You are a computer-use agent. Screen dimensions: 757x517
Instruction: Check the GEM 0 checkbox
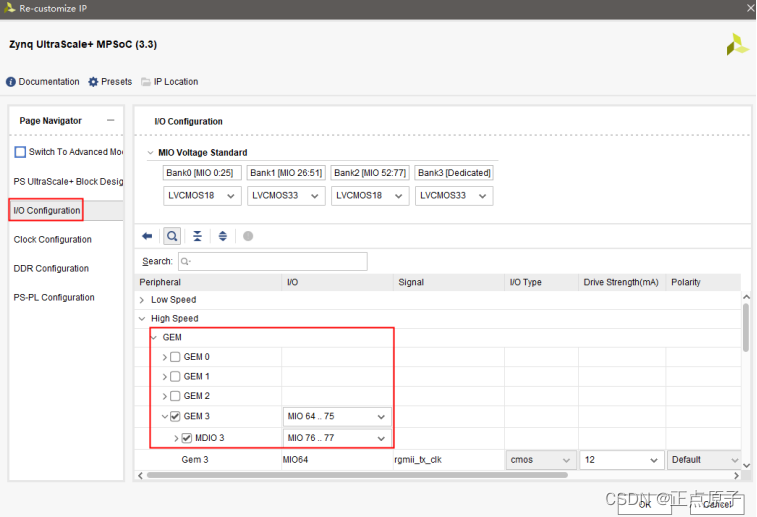click(x=175, y=357)
